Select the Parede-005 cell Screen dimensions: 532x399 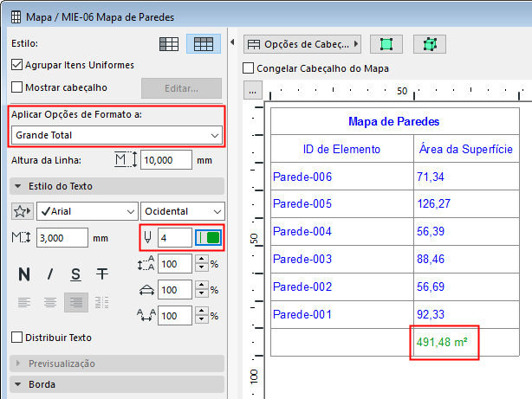coord(342,203)
